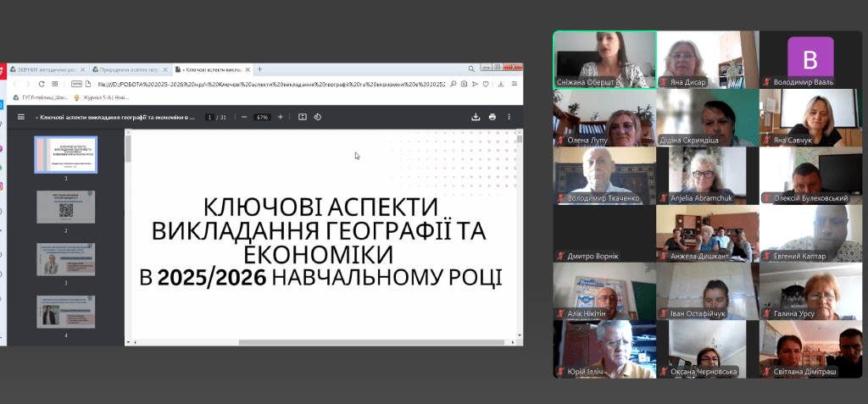This screenshot has height=404, width=868.
Task: Switch to Природнича освітня галузь tab
Action: tap(130, 69)
